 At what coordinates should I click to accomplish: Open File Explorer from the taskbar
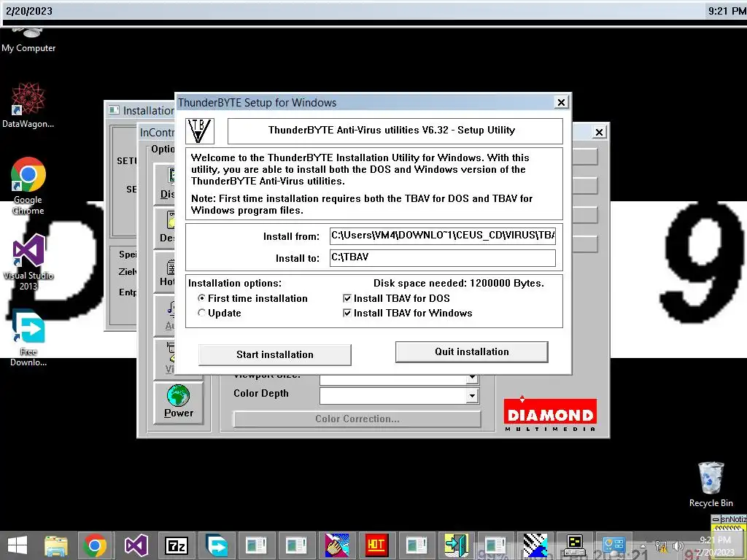(55, 545)
